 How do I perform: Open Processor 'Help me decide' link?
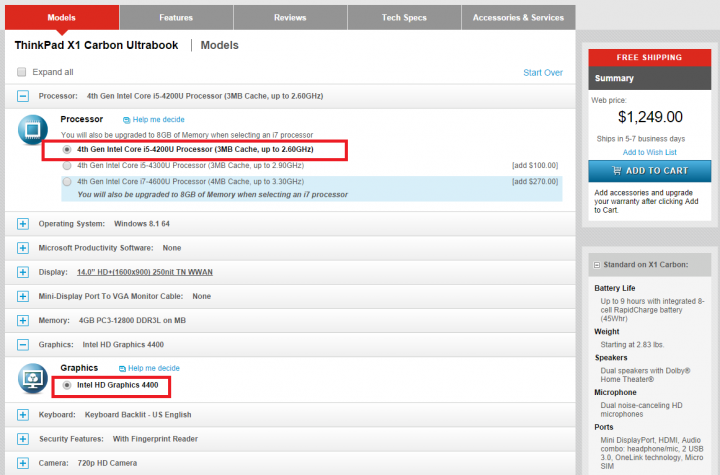pyautogui.click(x=158, y=119)
